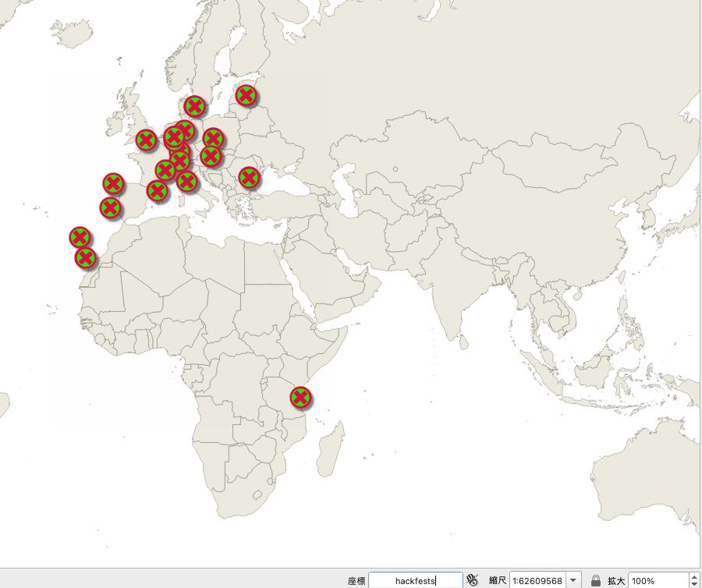
Task: Select the scale value 1:62609568 field
Action: point(537,580)
